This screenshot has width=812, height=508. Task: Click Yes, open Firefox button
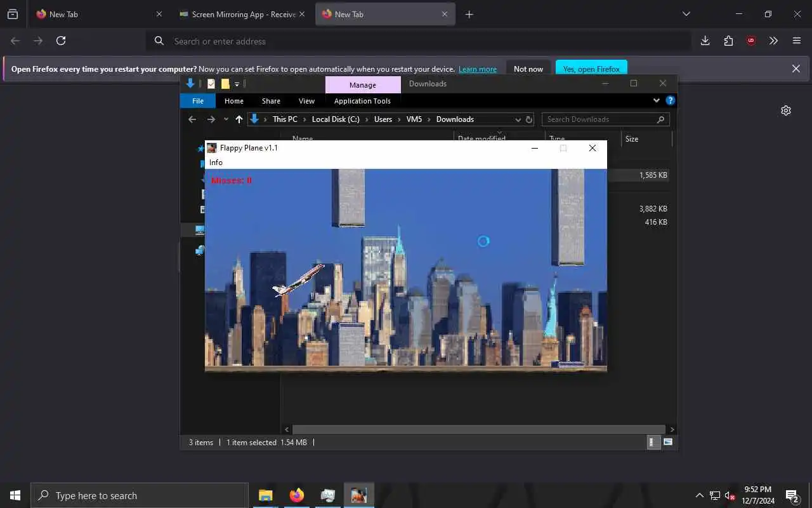coord(591,69)
